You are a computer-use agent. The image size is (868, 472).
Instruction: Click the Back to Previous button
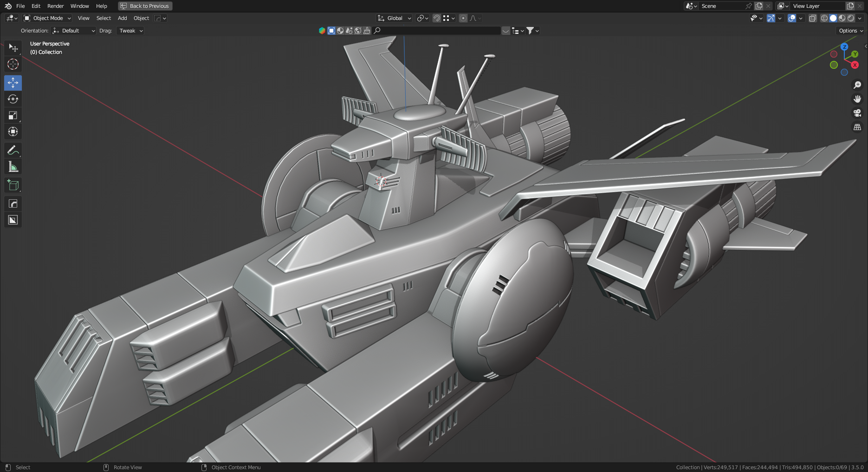coord(145,6)
